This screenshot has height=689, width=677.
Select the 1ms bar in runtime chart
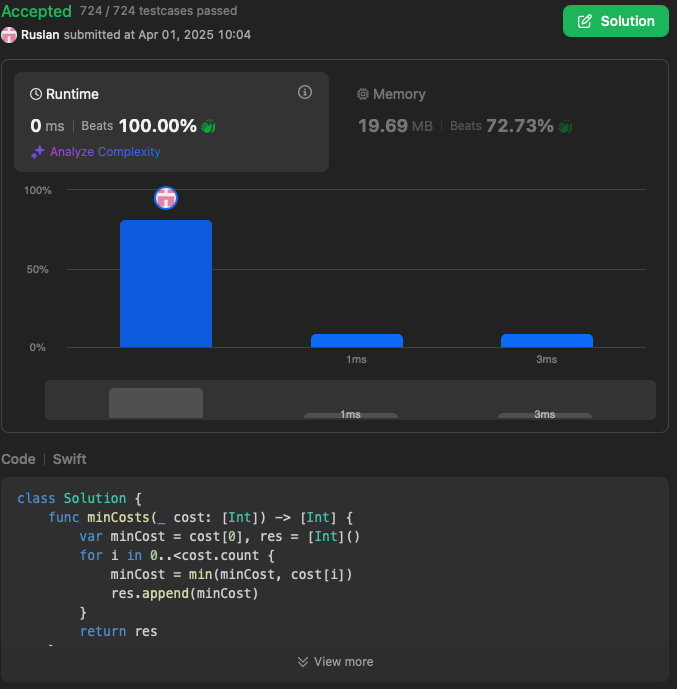[356, 340]
